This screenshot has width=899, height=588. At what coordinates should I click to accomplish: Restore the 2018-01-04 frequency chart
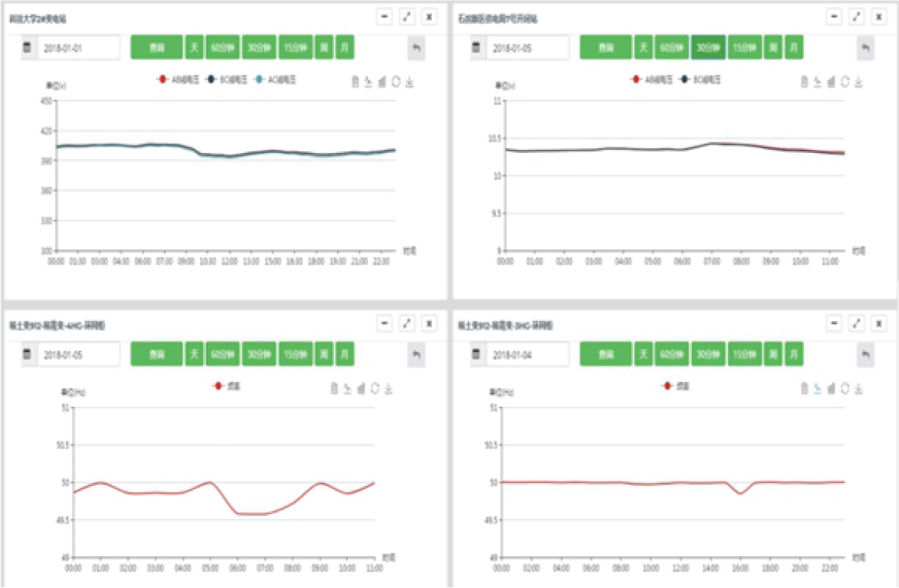click(844, 389)
